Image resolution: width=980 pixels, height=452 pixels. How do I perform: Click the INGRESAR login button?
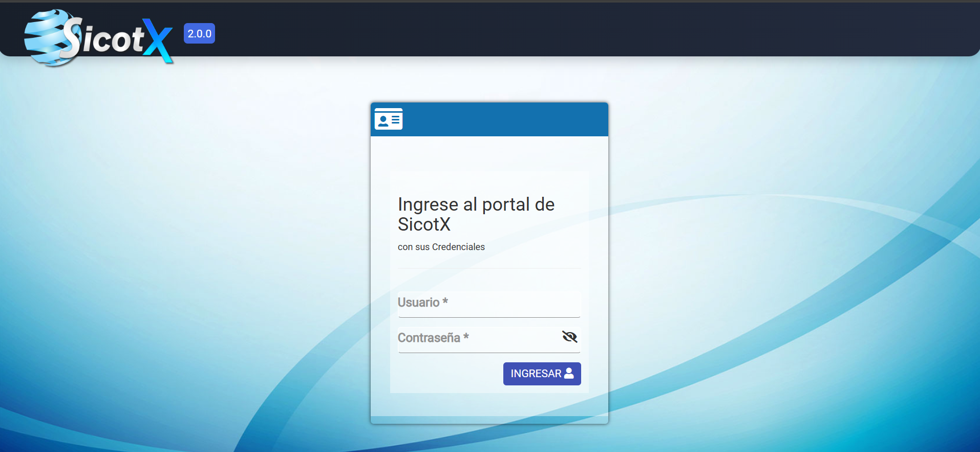pyautogui.click(x=542, y=374)
